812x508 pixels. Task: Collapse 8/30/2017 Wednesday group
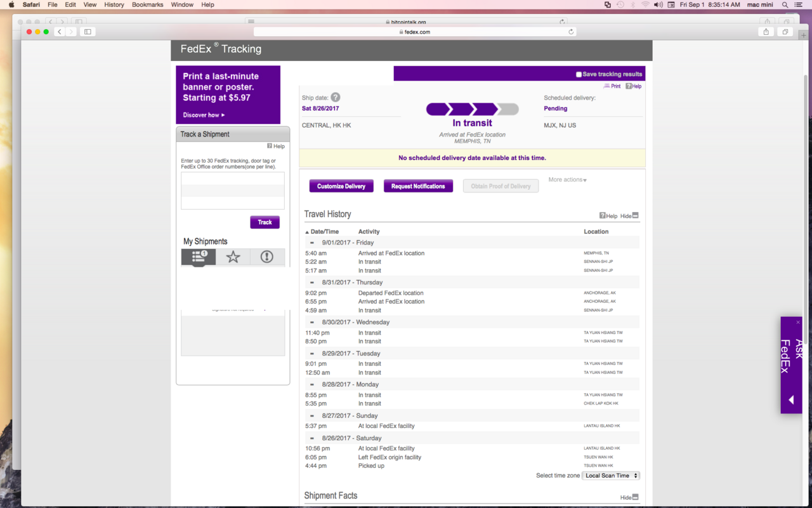pos(312,323)
